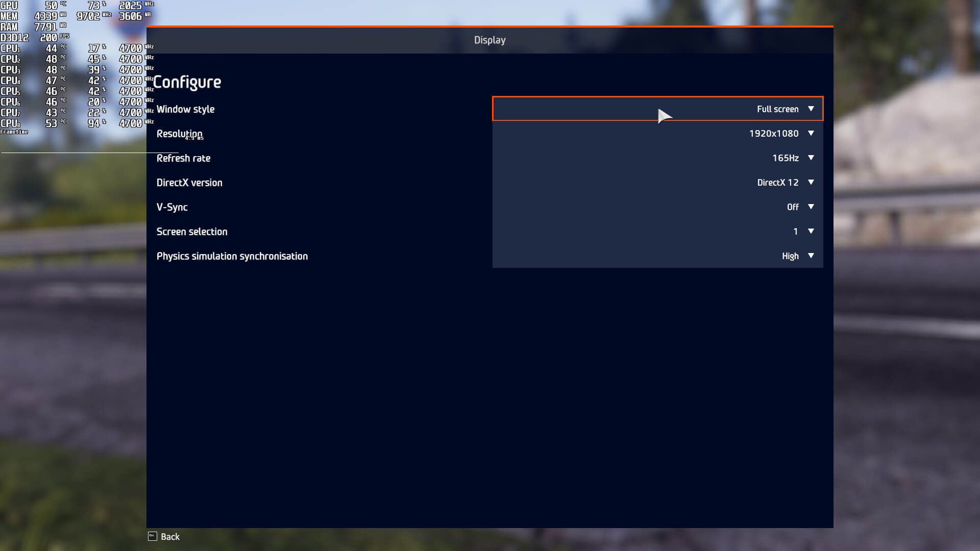Click the Window style dropdown arrow

(811, 109)
